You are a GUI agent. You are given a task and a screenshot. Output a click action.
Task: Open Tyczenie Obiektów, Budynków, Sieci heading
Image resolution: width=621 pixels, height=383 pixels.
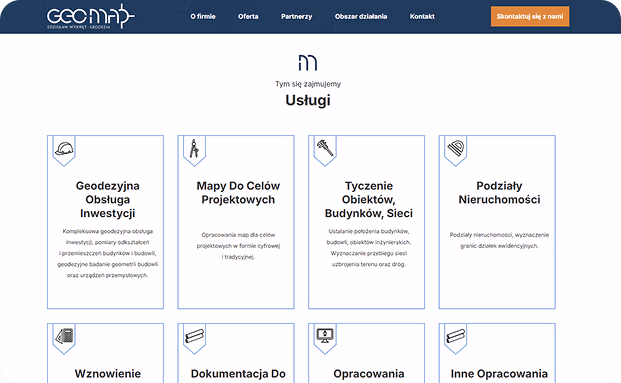click(369, 199)
